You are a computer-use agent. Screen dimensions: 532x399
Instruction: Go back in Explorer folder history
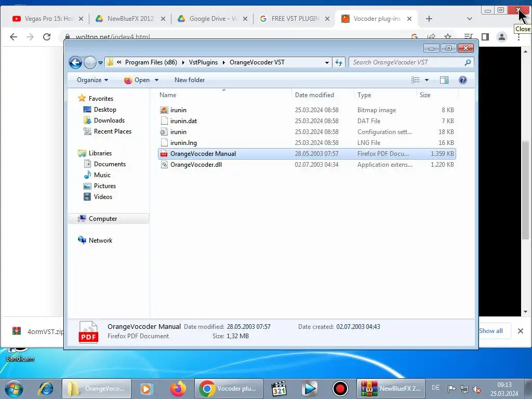[76, 62]
